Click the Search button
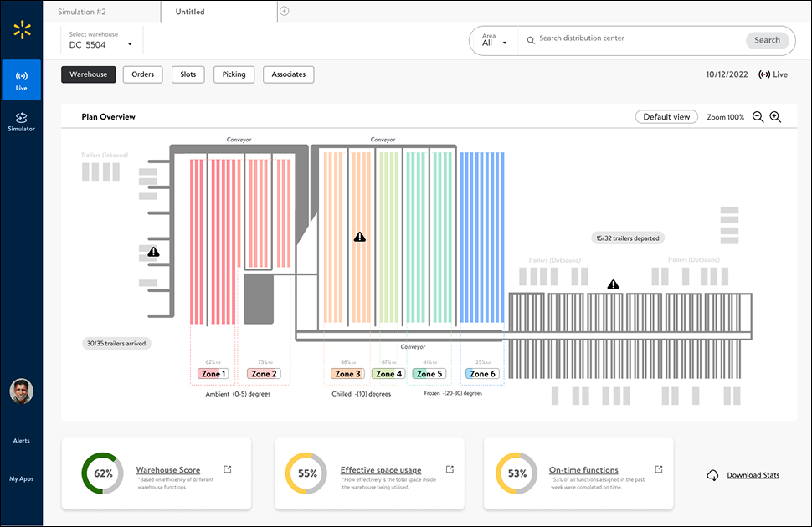The height and width of the screenshot is (527, 812). pos(767,40)
